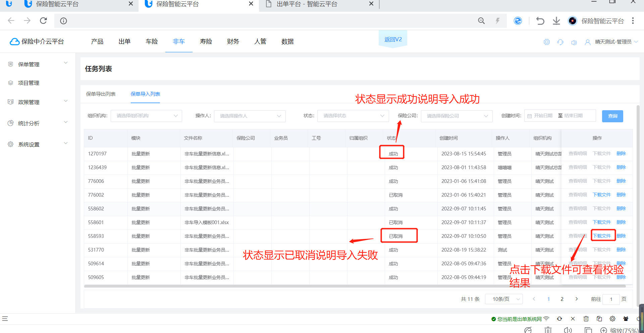Screen dimensions: 644x333
Task: Click the wifi signal icon in status bar
Action: pyautogui.click(x=546, y=319)
